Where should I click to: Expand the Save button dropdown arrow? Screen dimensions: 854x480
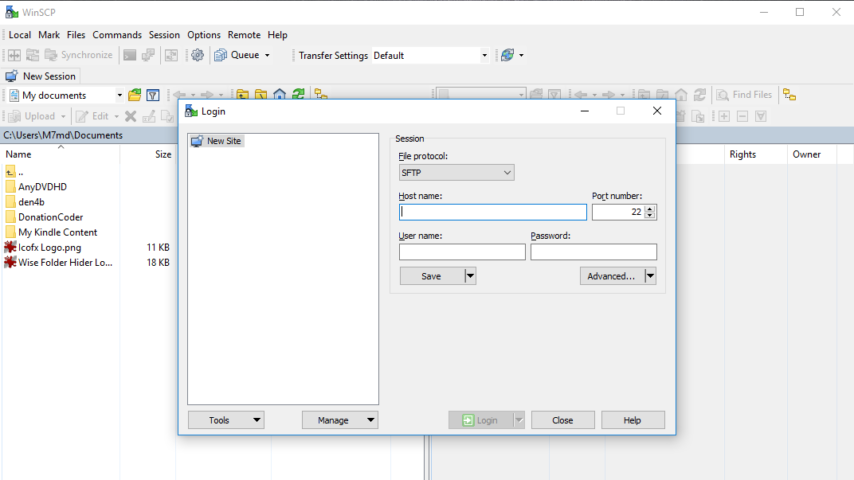(470, 276)
